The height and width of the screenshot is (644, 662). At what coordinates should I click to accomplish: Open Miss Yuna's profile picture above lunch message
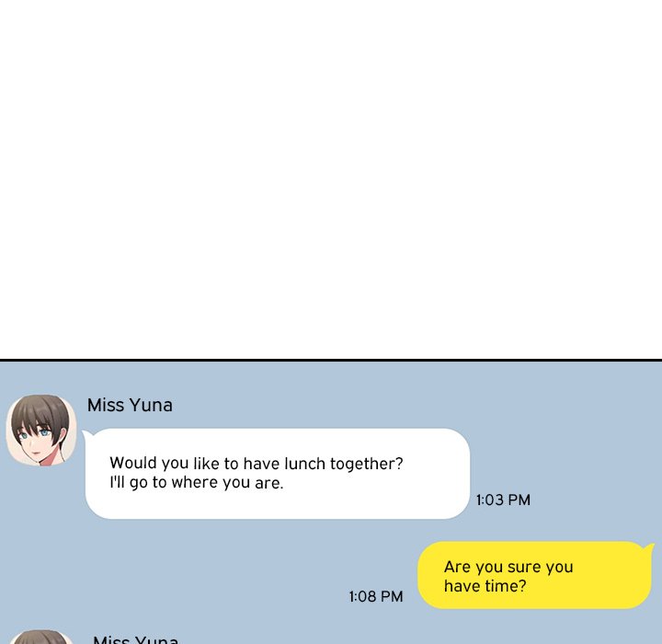(41, 431)
